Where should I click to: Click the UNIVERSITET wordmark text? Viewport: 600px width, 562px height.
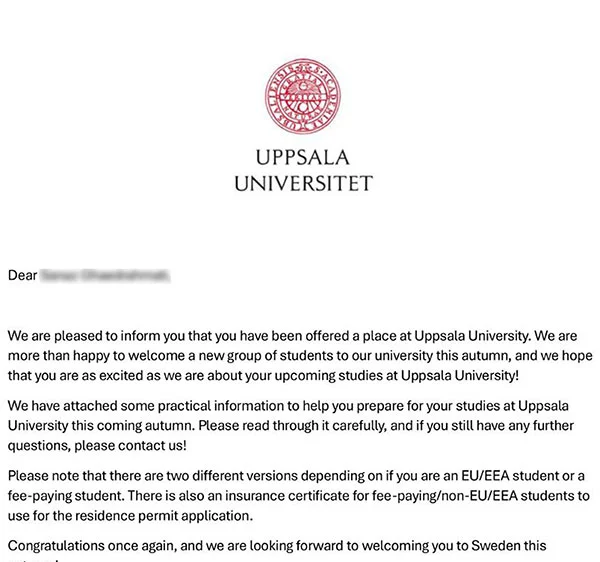tap(303, 183)
